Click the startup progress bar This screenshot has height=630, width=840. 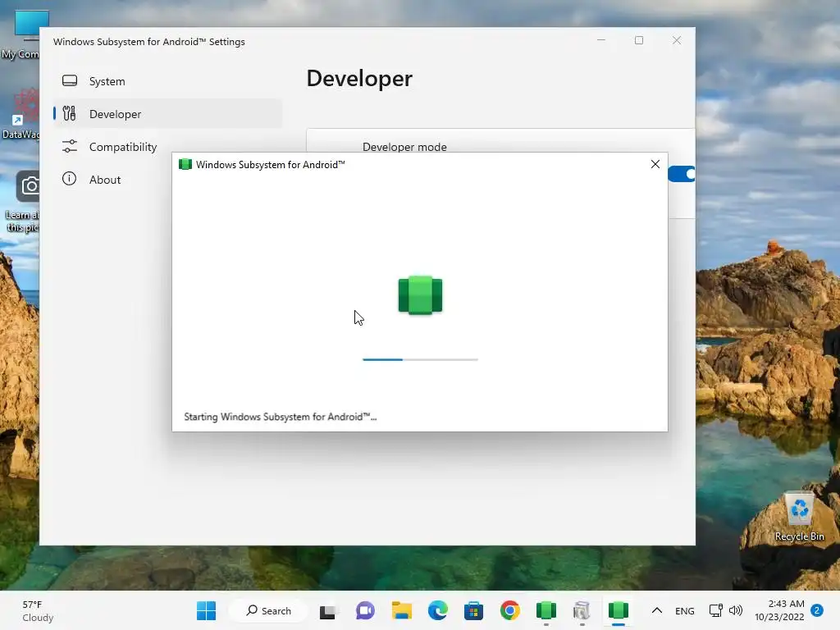[x=420, y=359]
